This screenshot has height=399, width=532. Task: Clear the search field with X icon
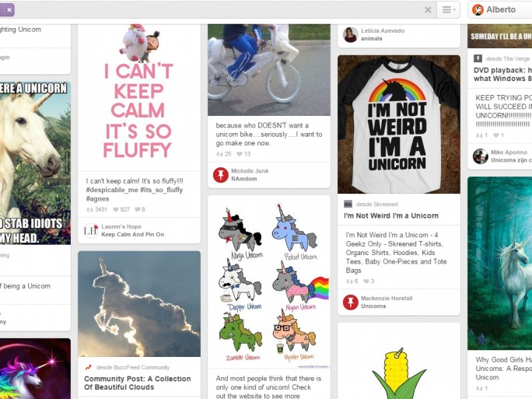point(429,10)
